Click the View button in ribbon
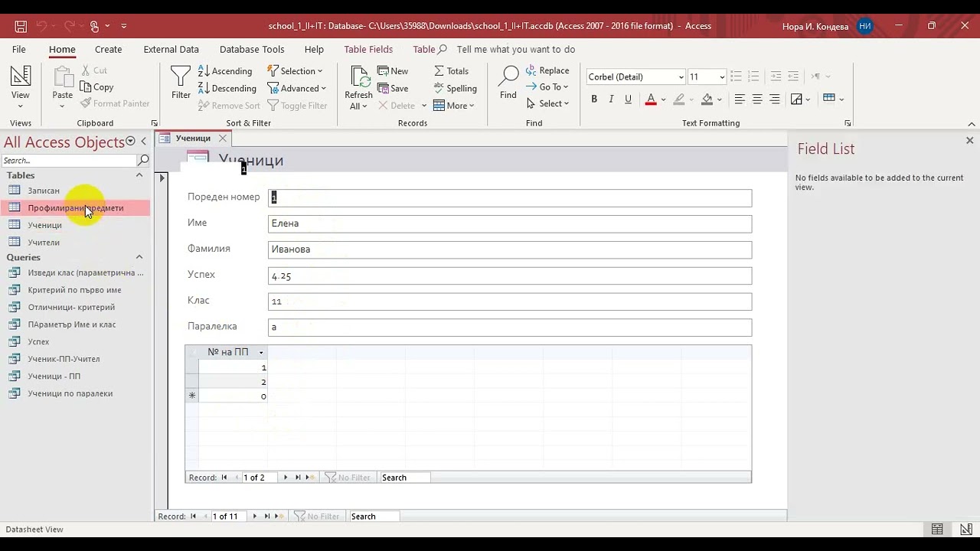Viewport: 980px width, 551px height. [21, 86]
